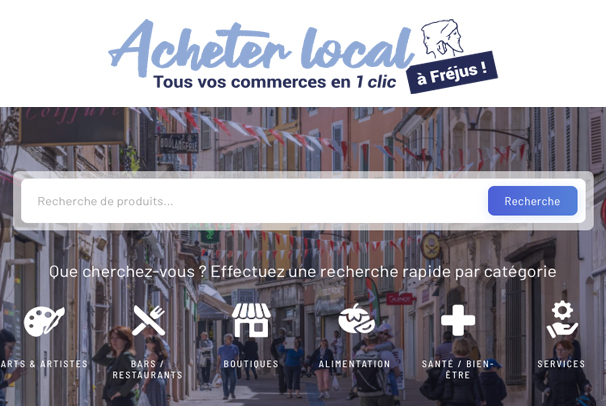
Task: Select the gear-in-hand Services icon
Action: 562,319
